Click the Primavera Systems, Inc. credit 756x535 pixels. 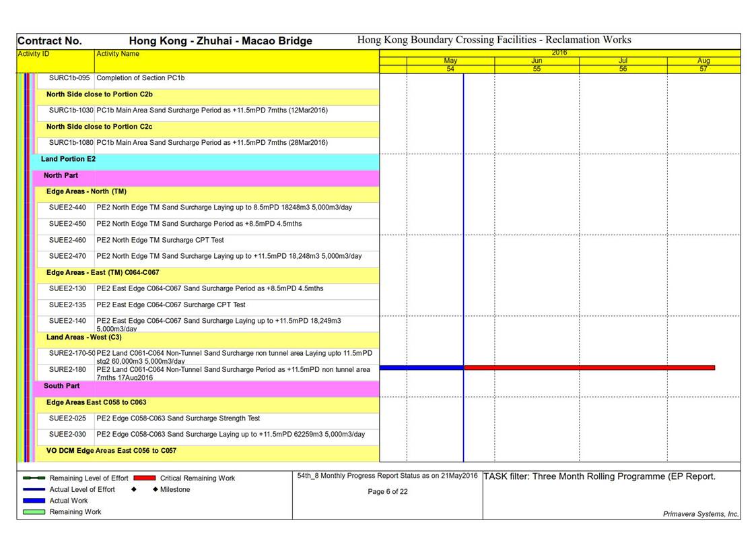[701, 514]
